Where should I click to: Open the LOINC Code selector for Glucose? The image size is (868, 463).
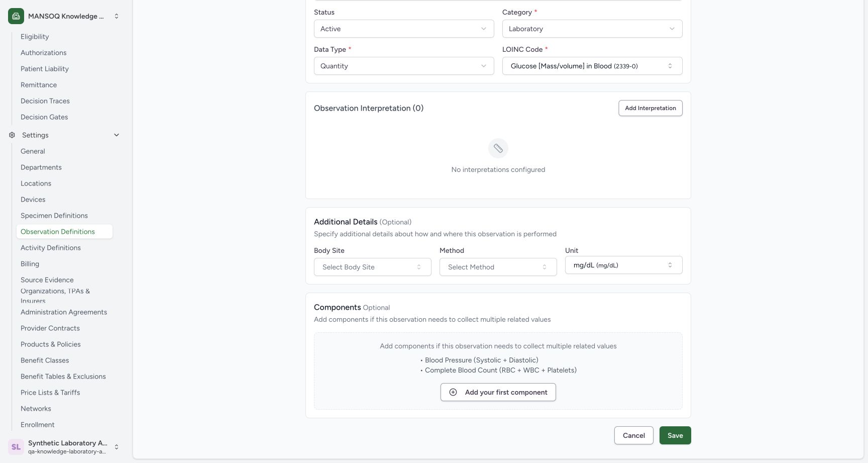click(592, 66)
